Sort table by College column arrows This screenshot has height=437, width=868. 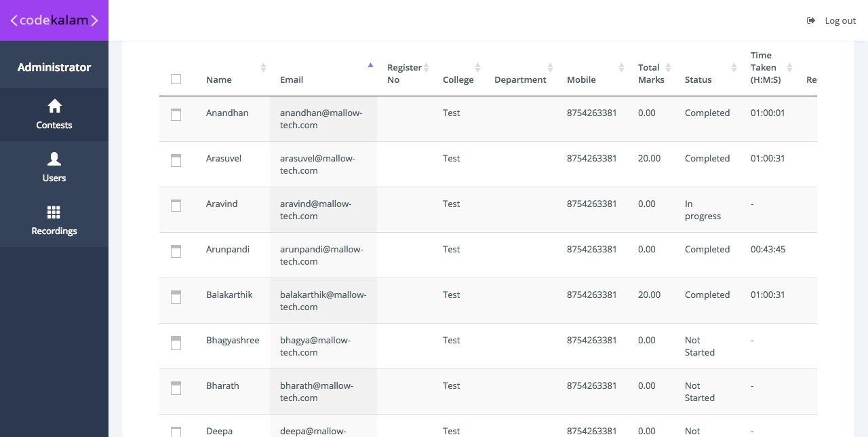[477, 67]
